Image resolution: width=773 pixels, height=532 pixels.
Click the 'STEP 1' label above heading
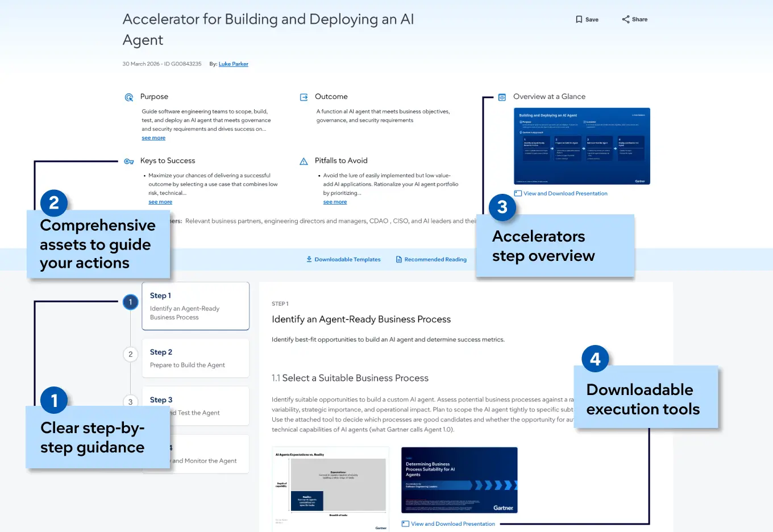[280, 304]
